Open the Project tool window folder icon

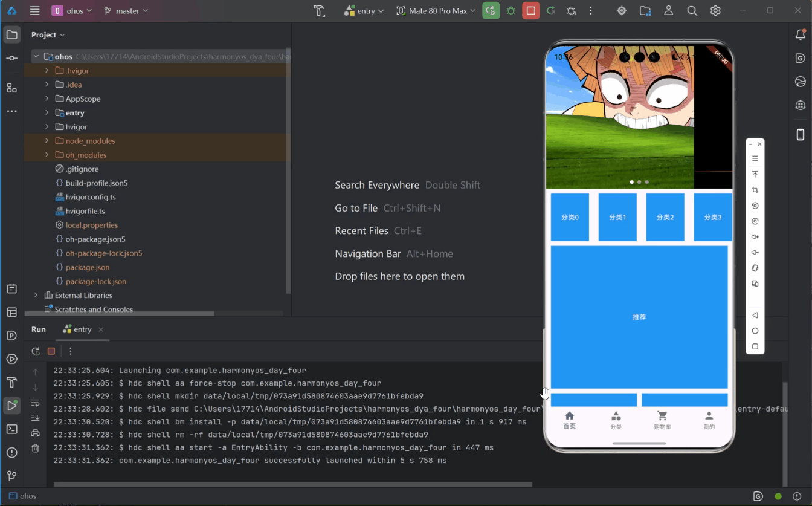11,35
